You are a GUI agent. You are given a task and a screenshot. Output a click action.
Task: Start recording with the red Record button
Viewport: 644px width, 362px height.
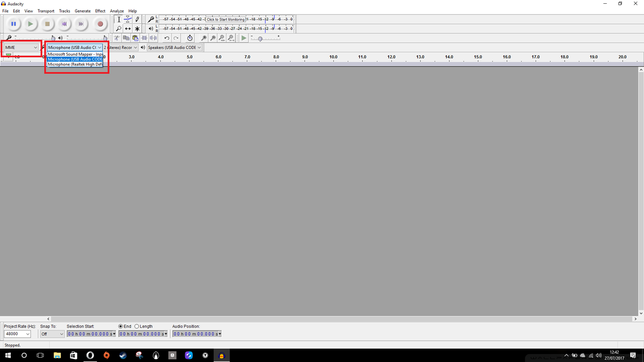tap(100, 24)
